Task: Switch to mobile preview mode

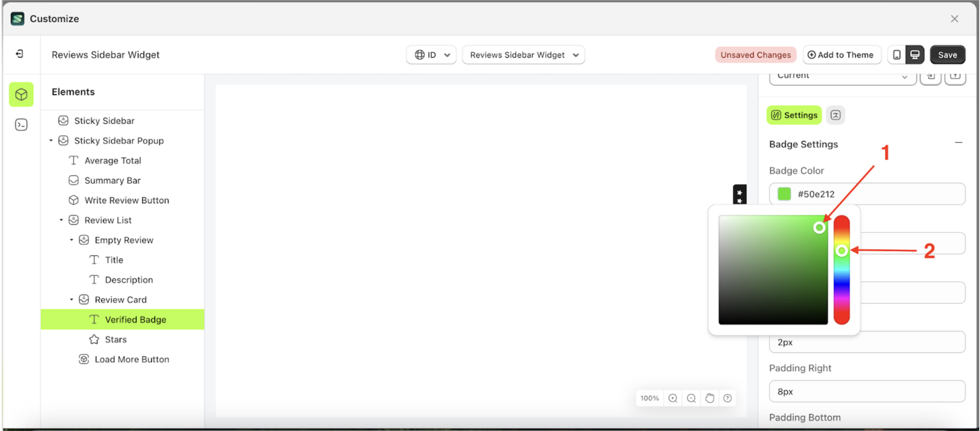Action: 896,54
